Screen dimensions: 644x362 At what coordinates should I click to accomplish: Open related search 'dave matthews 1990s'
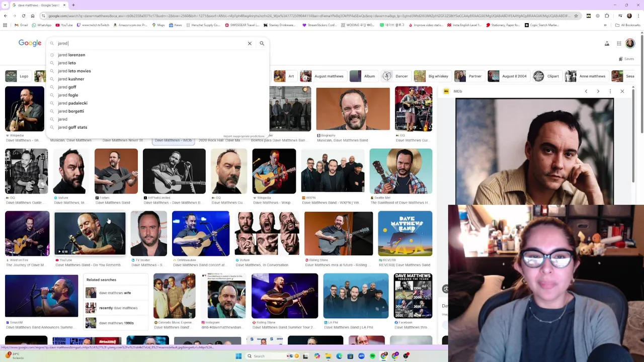[x=116, y=323]
